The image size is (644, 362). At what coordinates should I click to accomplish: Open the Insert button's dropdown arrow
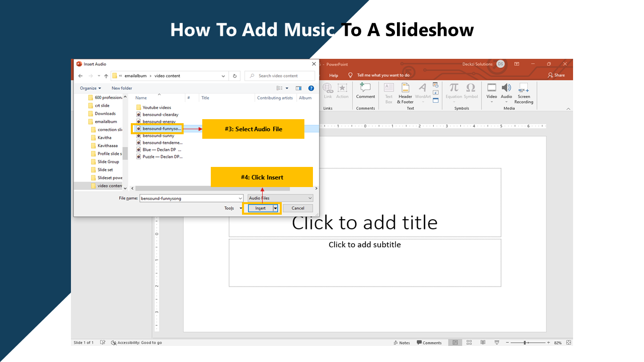[x=275, y=208]
